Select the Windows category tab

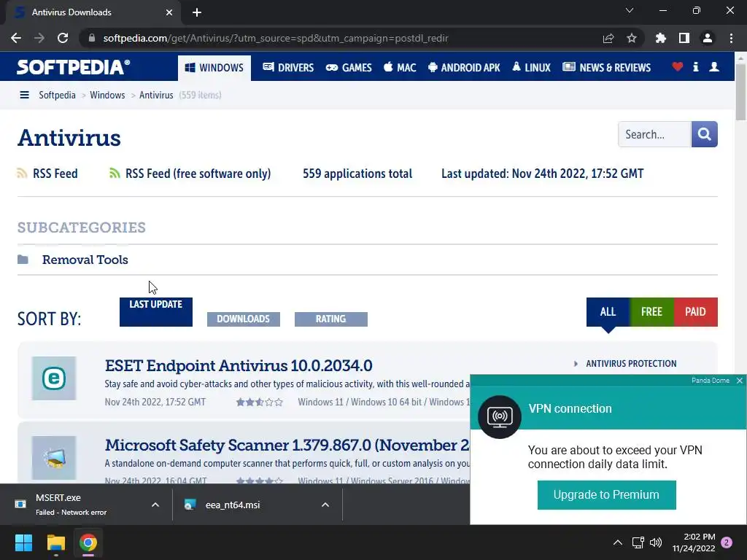pos(214,68)
